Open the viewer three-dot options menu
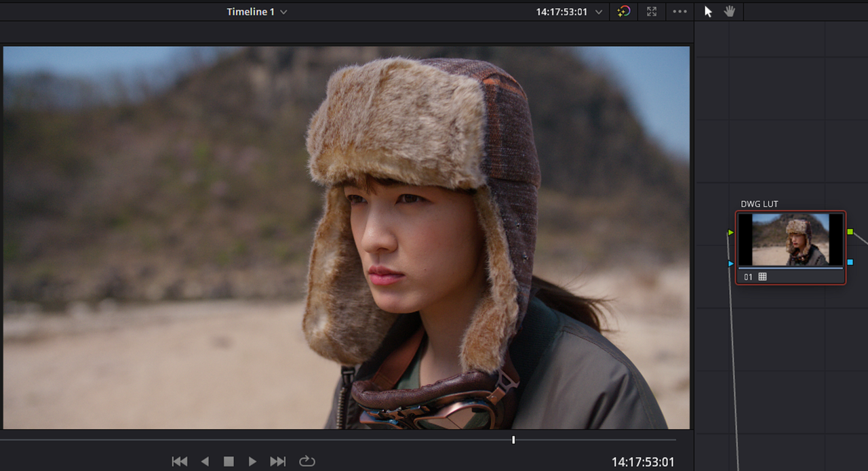This screenshot has width=868, height=471. [679, 12]
